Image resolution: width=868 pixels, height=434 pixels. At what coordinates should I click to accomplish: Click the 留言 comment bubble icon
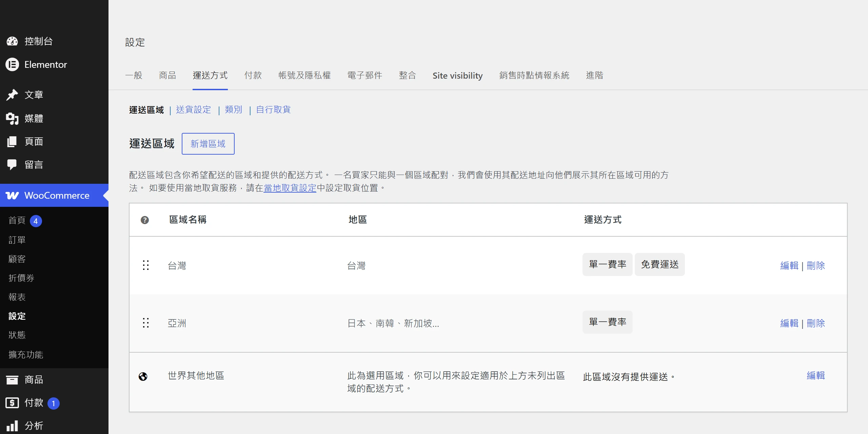(x=12, y=165)
